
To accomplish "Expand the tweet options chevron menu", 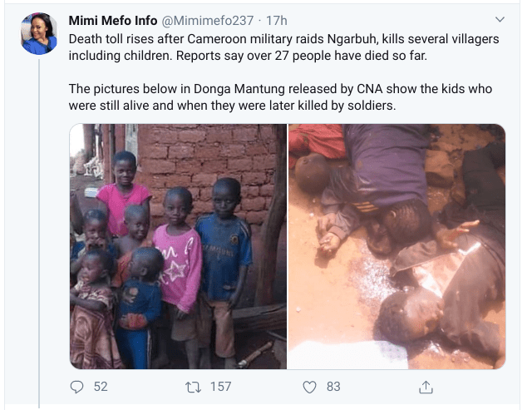I will (x=500, y=19).
